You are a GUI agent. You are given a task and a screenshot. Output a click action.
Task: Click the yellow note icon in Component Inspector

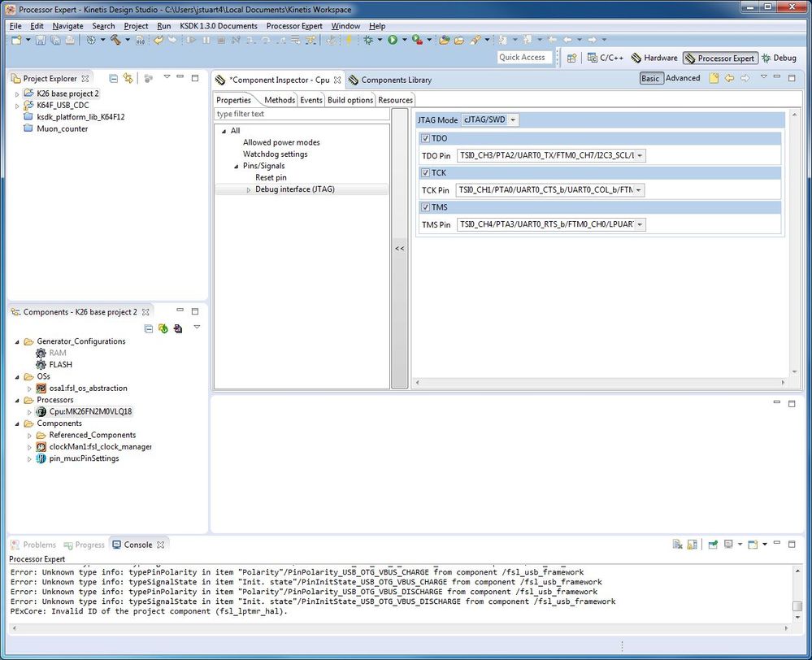coord(714,78)
